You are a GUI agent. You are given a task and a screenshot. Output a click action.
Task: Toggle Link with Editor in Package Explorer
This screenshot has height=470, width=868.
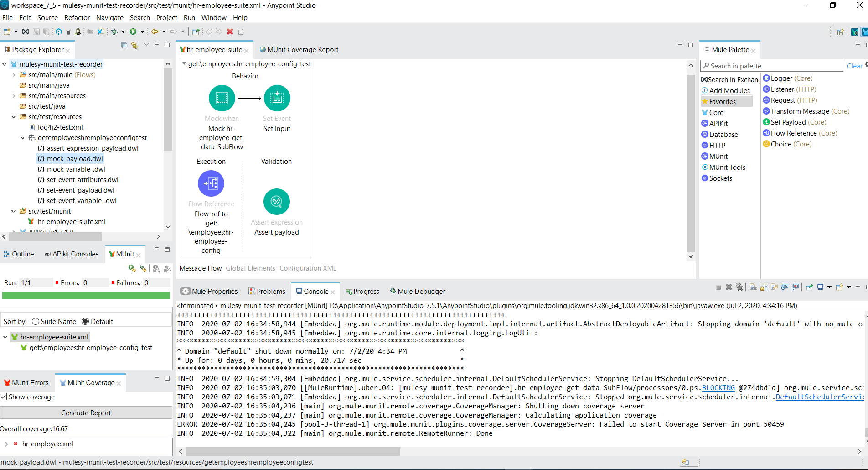(x=134, y=45)
